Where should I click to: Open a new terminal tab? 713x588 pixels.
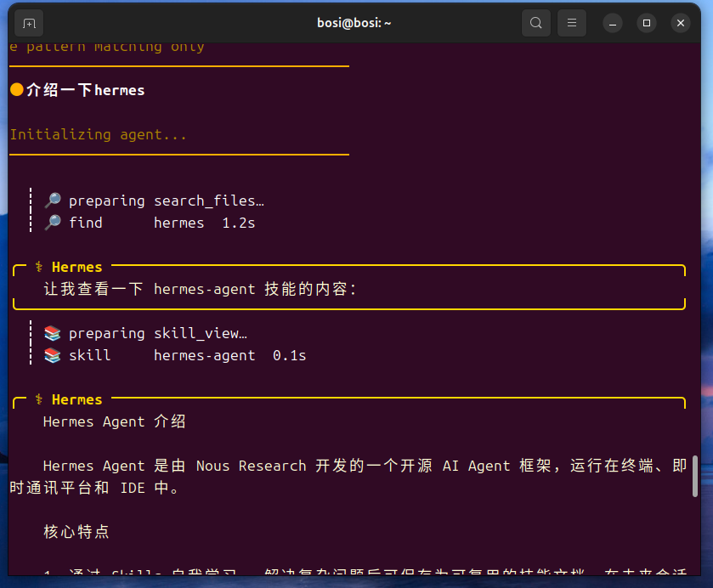(x=29, y=23)
